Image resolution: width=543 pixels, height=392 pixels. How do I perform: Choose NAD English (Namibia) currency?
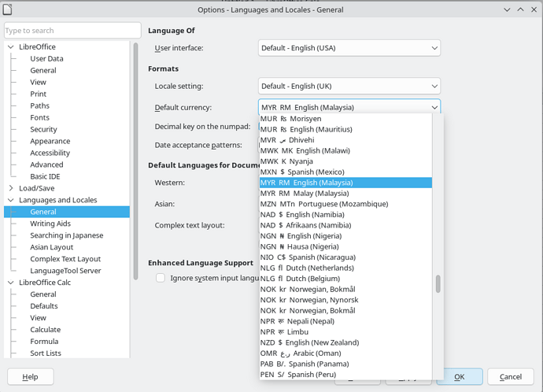click(345, 214)
